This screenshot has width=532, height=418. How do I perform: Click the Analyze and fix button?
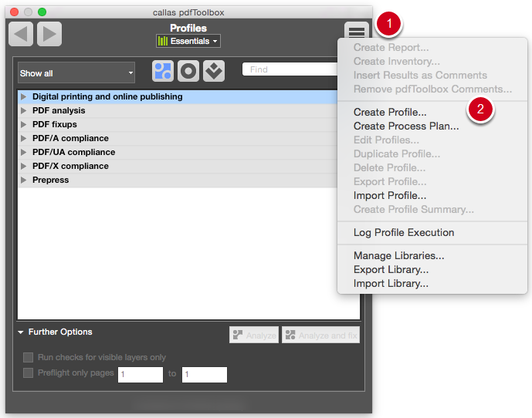click(320, 335)
